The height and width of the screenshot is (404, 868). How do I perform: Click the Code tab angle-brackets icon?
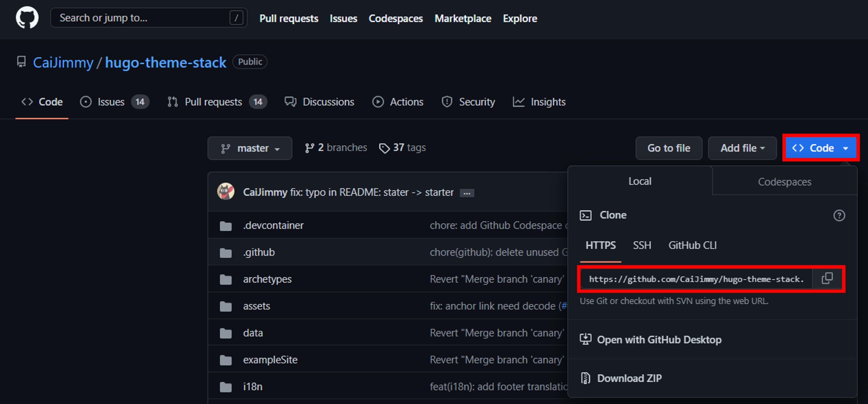point(27,101)
